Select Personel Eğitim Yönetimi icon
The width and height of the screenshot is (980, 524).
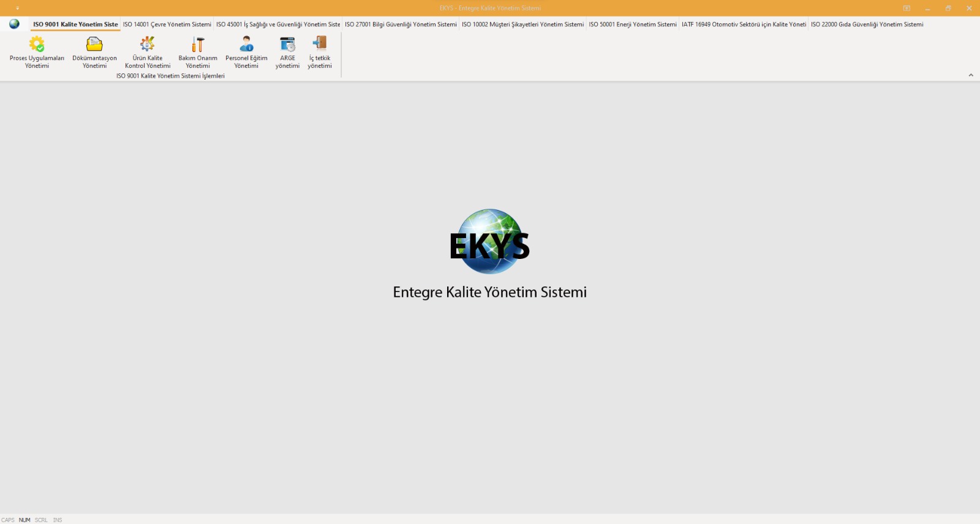(x=246, y=45)
